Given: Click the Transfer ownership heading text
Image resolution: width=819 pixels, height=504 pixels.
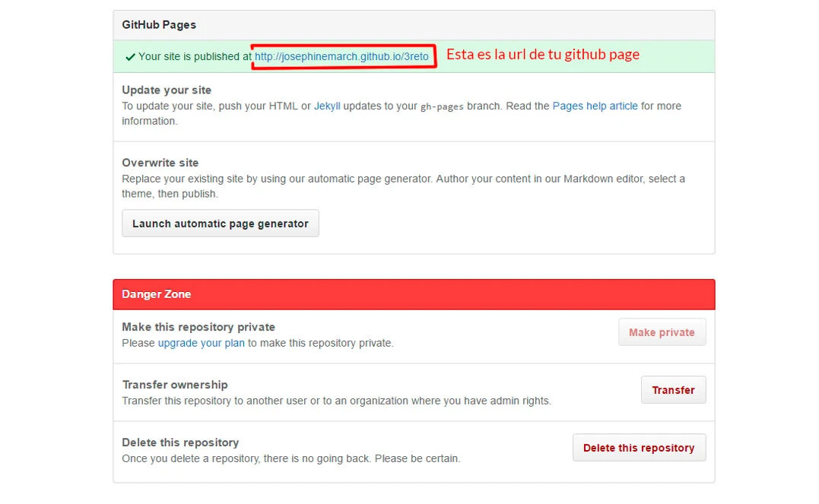Looking at the screenshot, I should click(x=175, y=385).
